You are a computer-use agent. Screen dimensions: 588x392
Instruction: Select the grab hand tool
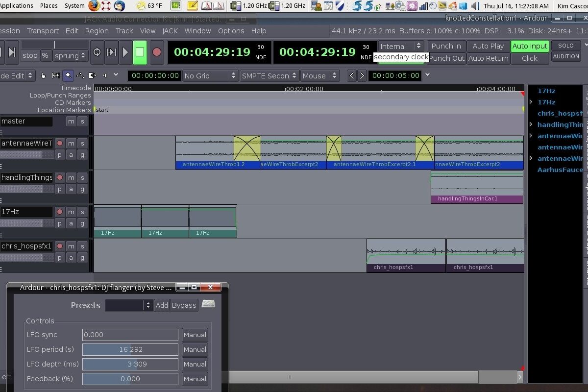[44, 75]
